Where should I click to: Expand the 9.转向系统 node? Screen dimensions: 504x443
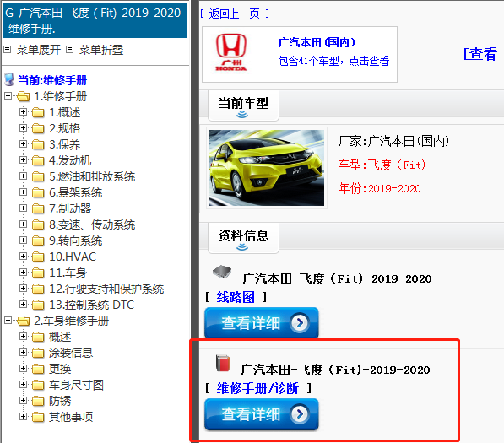[x=23, y=240]
